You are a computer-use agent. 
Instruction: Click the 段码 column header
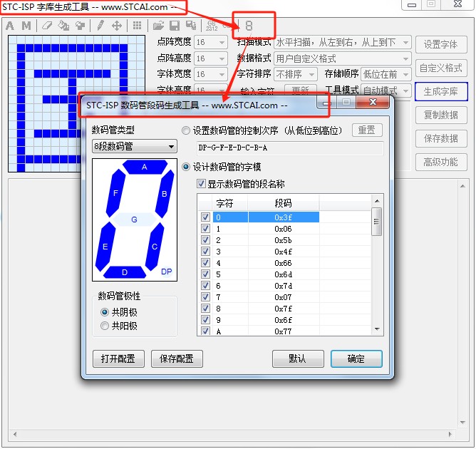pos(284,203)
